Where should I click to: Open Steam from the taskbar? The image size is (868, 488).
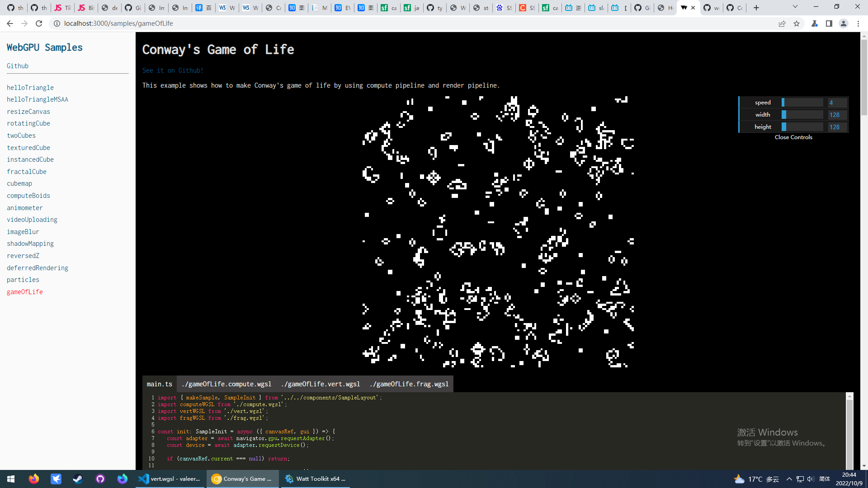[x=78, y=479]
